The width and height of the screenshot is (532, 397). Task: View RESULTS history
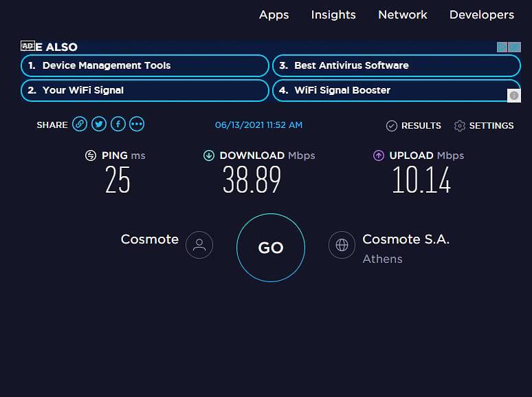point(414,126)
